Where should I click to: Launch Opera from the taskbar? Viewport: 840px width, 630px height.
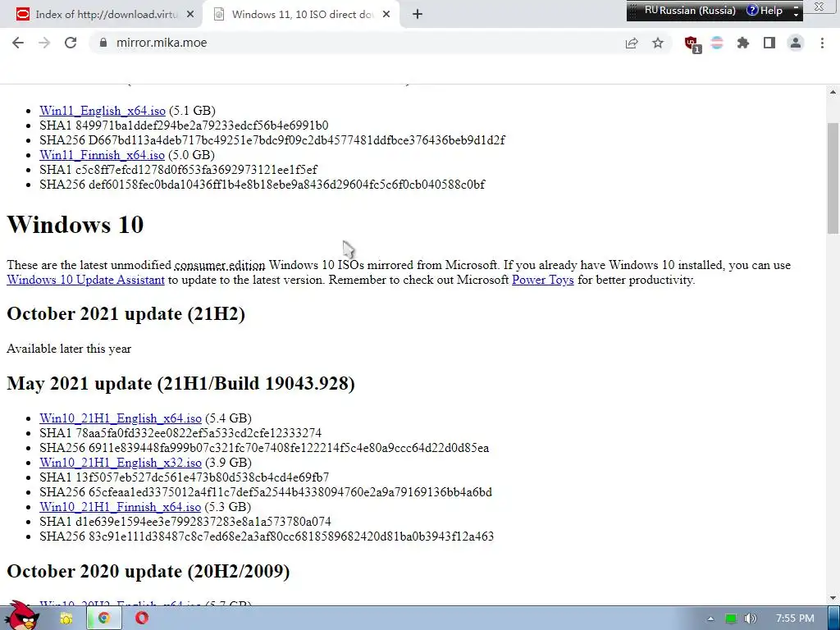pos(141,619)
